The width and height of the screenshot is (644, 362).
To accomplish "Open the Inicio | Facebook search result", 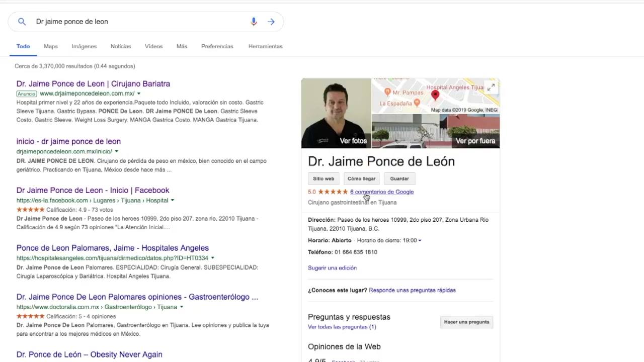I will [x=93, y=191].
